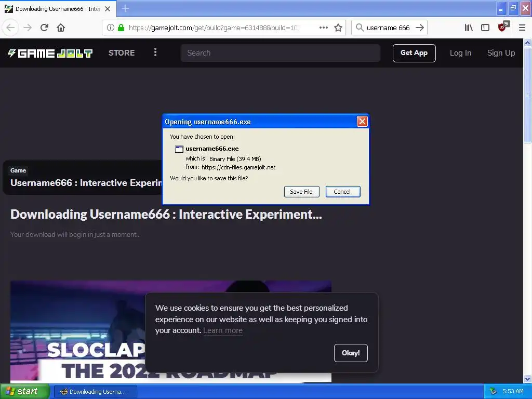The image size is (532, 399).
Task: Click the username666.exe file icon
Action: point(179,149)
